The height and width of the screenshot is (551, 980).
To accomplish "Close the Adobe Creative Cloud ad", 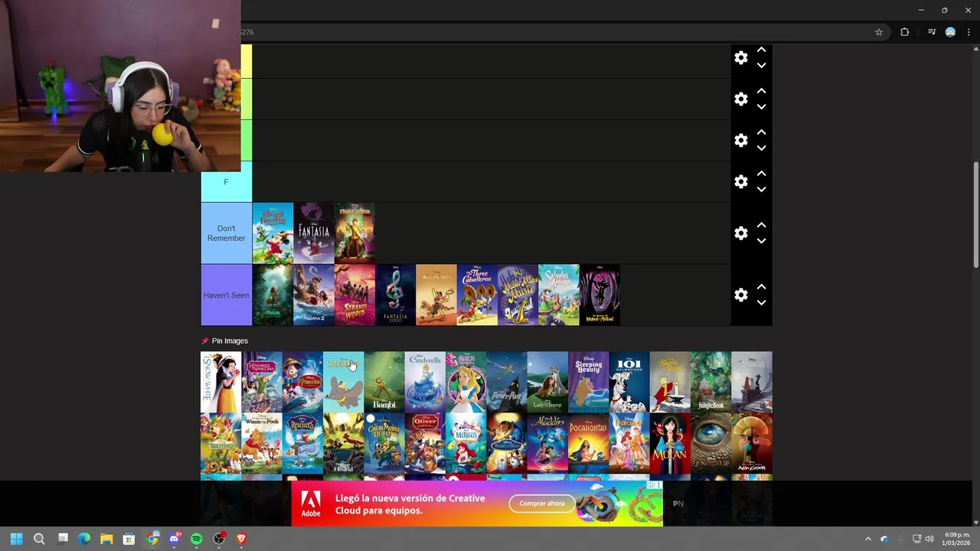I will point(658,485).
